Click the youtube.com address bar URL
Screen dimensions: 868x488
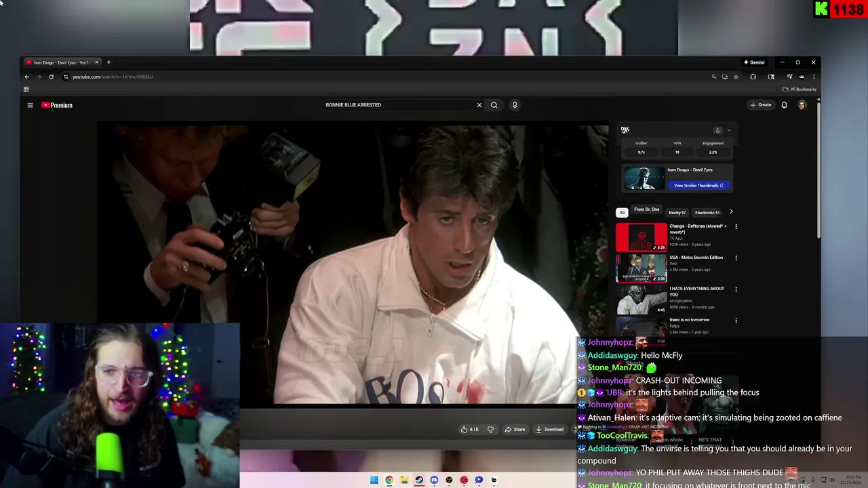[x=113, y=77]
